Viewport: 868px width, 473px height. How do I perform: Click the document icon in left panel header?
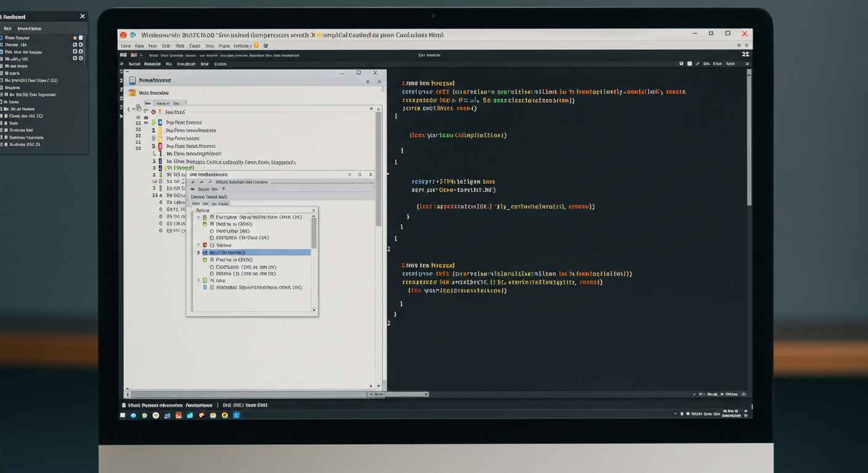point(132,80)
